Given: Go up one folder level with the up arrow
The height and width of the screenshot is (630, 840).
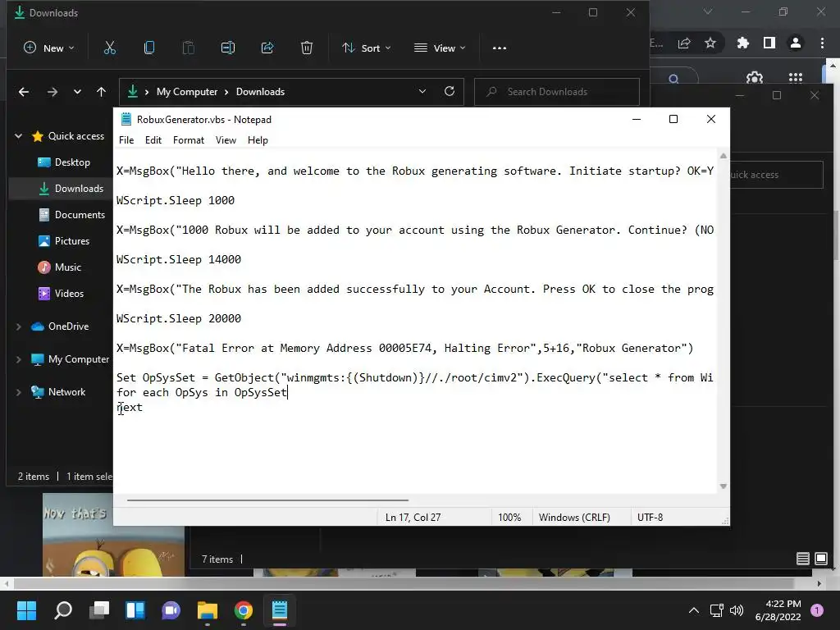Looking at the screenshot, I should 101,92.
